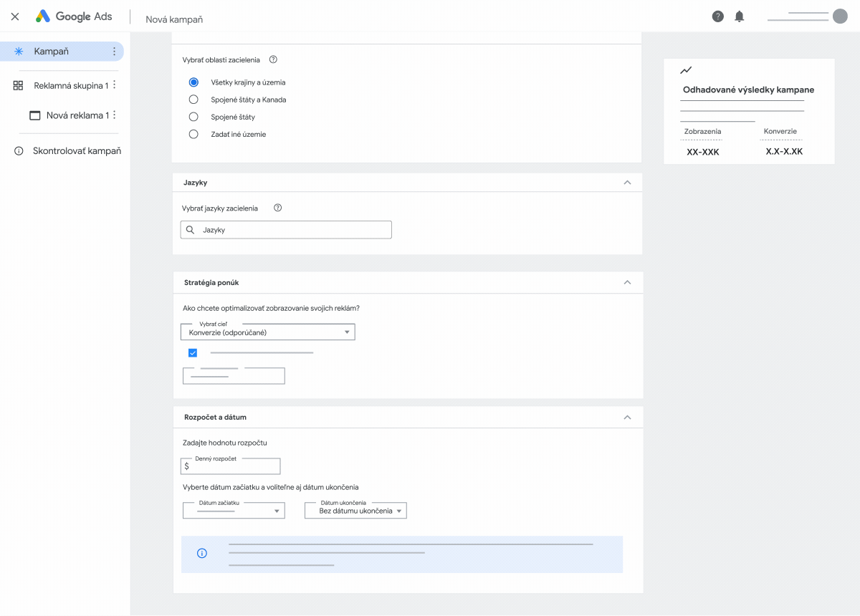The width and height of the screenshot is (860, 616).
Task: Click the Nová kampaň title
Action: point(174,19)
